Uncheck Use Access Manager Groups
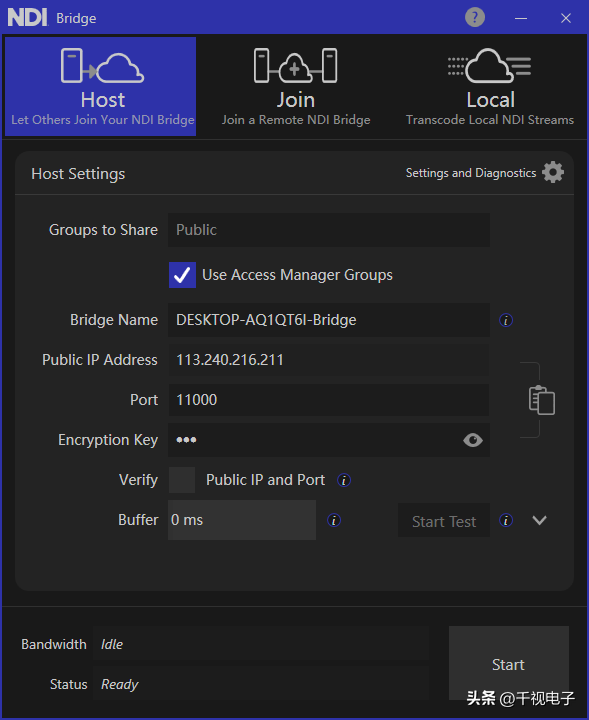 coord(182,275)
